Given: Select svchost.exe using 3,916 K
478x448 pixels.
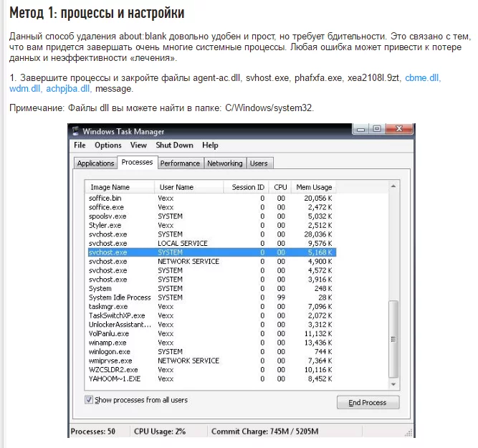Looking at the screenshot, I should click(211, 280).
